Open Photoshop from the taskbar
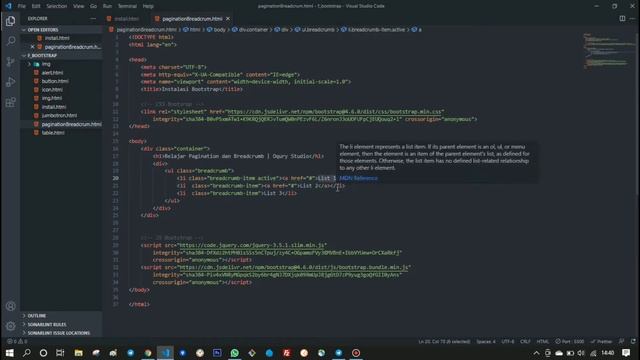Image resolution: width=640 pixels, height=360 pixels. point(217,353)
